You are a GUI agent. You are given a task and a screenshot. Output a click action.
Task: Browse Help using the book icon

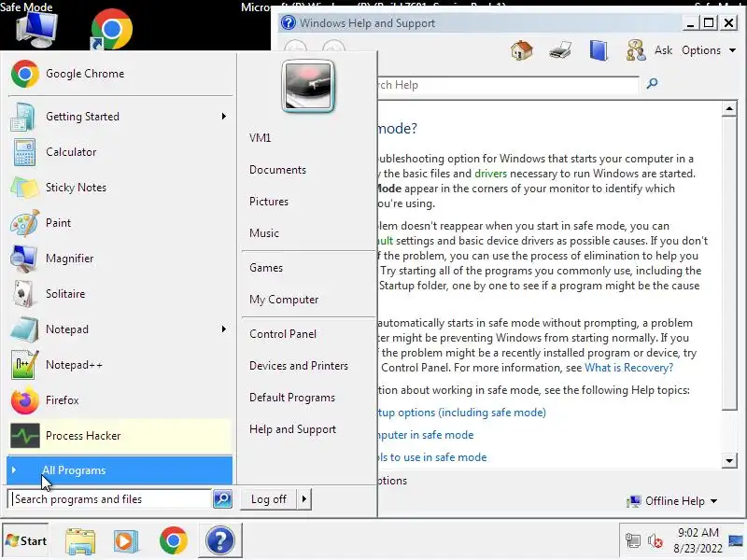(599, 50)
